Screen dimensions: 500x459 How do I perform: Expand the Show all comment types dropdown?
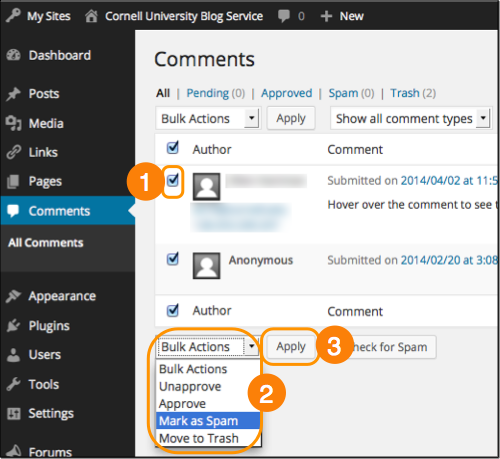(x=411, y=118)
